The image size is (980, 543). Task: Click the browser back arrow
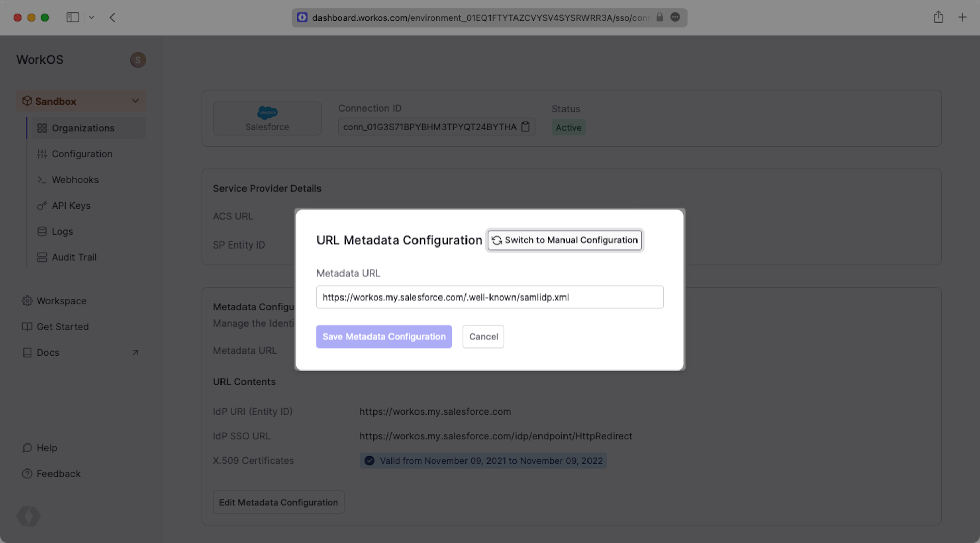(112, 17)
